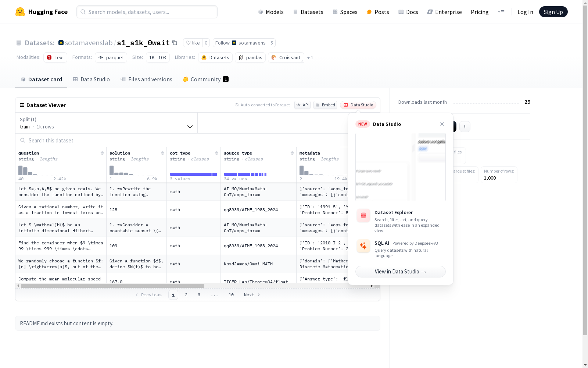Open the Posts menu item
This screenshot has width=588, height=368.
(x=378, y=12)
